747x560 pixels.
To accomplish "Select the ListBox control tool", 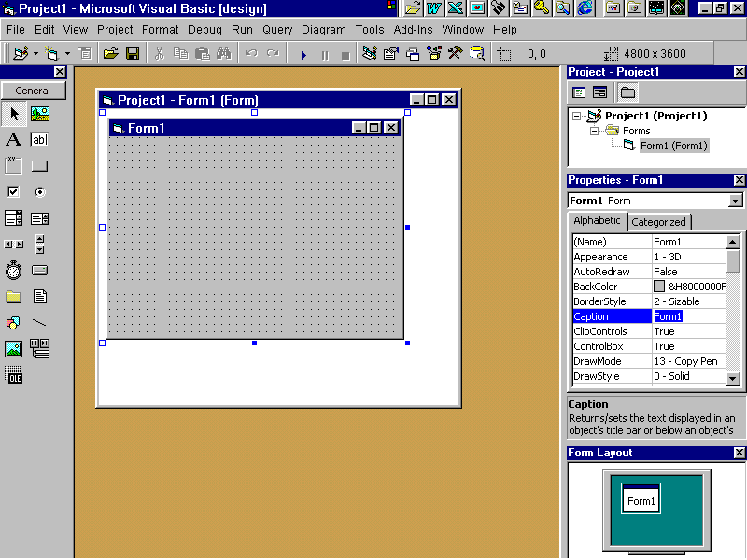I will 39,218.
